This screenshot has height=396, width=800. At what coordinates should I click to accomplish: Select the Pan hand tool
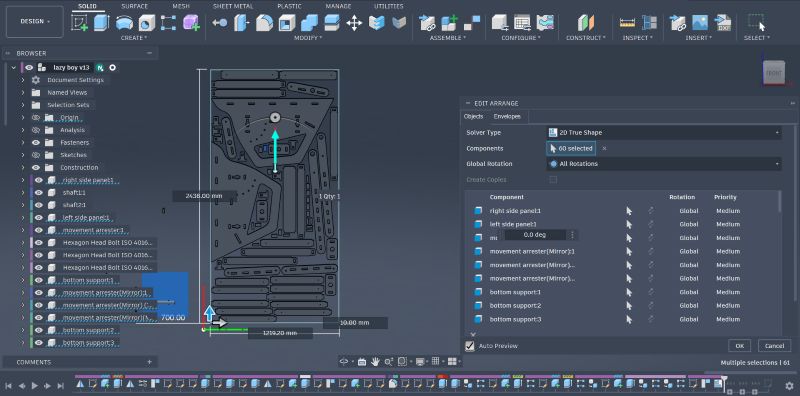coord(376,361)
